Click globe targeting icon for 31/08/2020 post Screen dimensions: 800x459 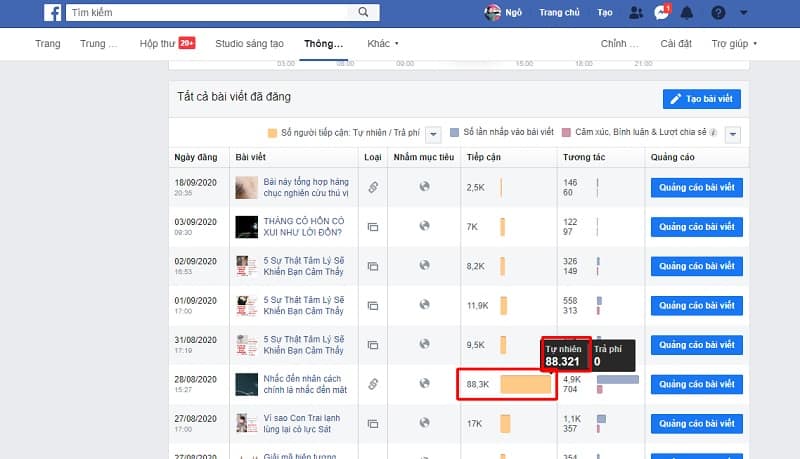pos(424,344)
